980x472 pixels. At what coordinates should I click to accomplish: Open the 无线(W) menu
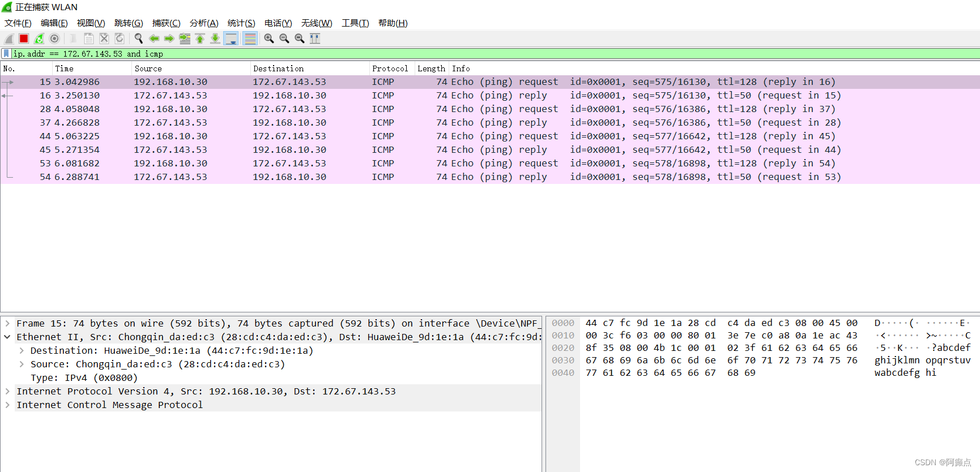pyautogui.click(x=317, y=23)
